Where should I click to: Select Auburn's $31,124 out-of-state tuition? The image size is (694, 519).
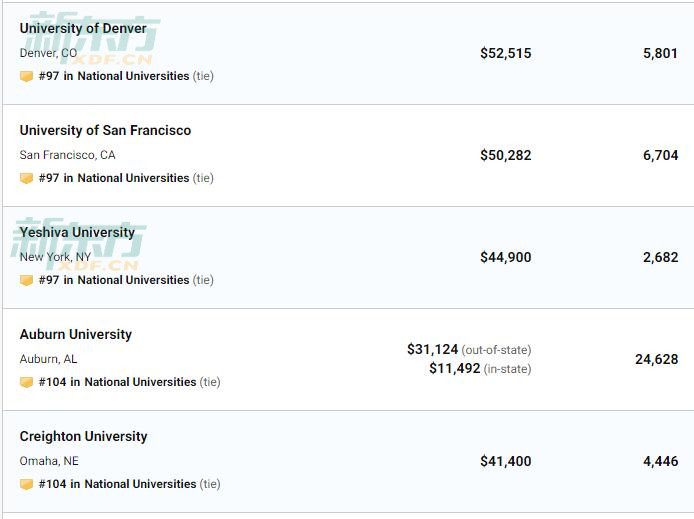click(x=469, y=350)
